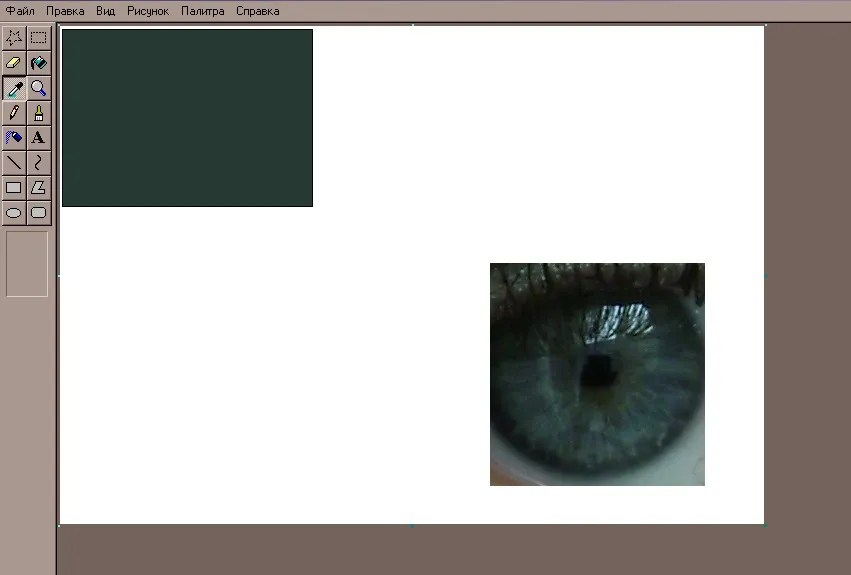Viewport: 851px width, 575px height.
Task: Open the Палитра menu
Action: (202, 11)
